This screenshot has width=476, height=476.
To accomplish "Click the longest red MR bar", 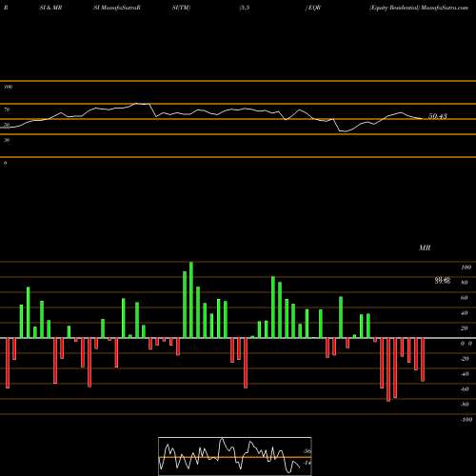I will (x=388, y=369).
